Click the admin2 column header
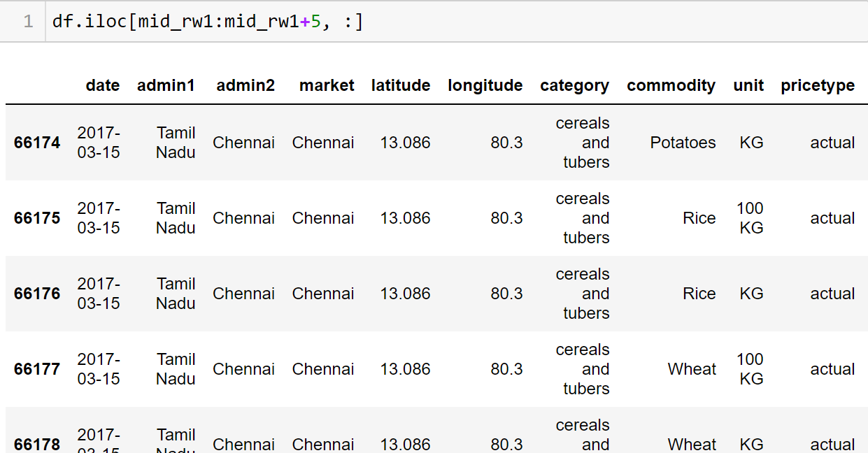 246,85
